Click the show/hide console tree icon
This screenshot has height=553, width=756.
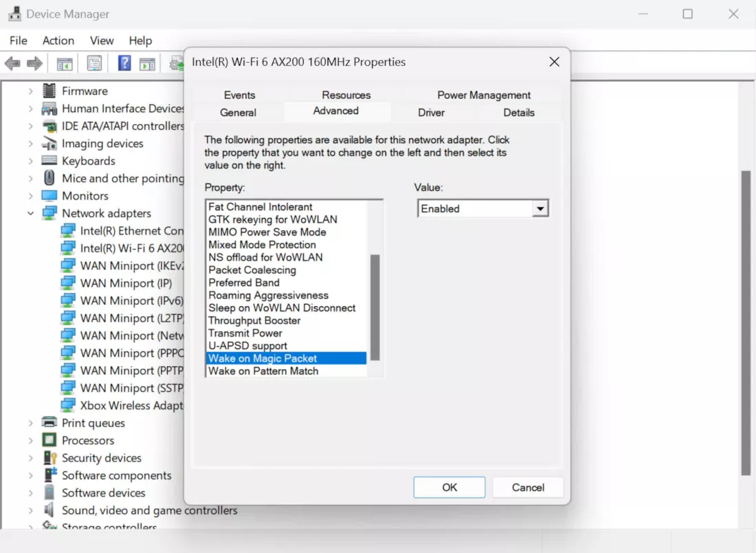(x=65, y=64)
